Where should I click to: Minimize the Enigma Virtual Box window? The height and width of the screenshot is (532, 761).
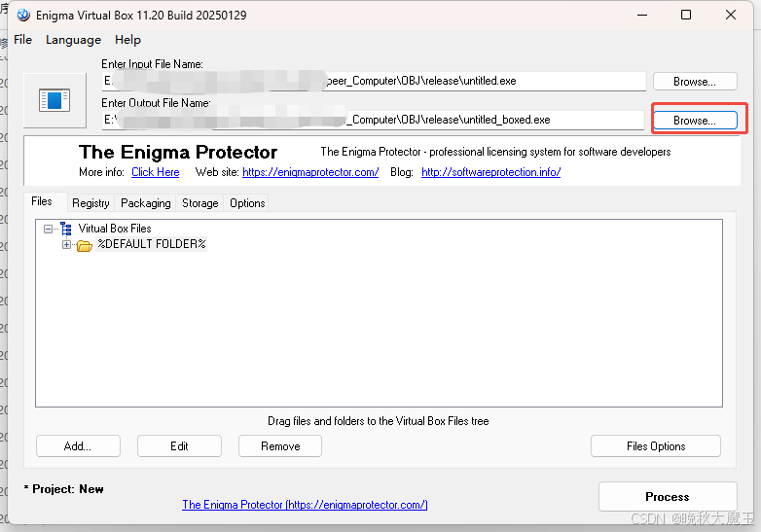click(x=642, y=15)
